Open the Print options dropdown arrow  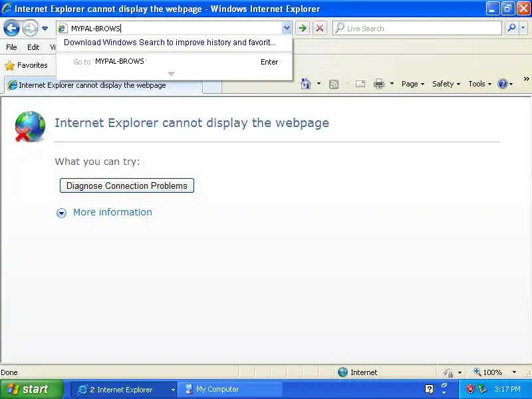392,84
